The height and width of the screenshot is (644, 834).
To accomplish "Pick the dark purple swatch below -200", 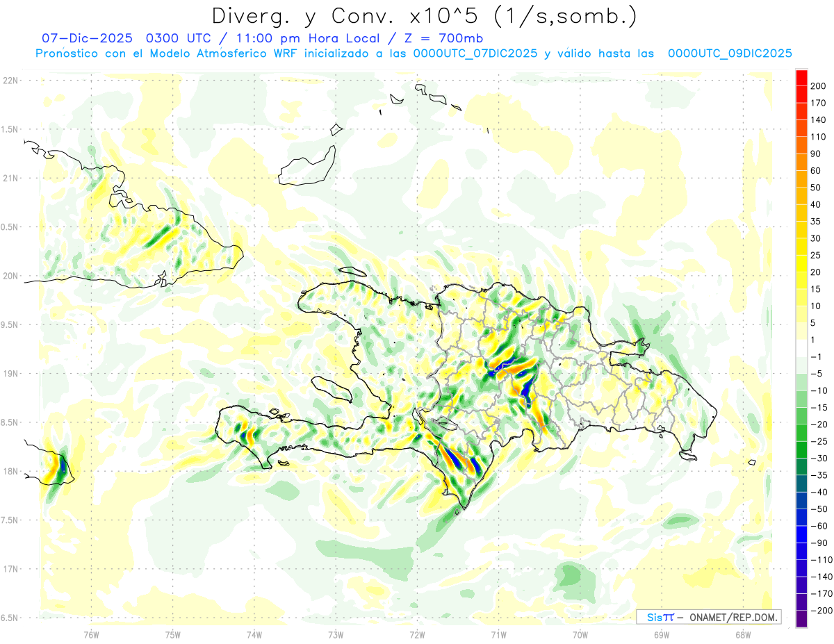I will 801,618.
